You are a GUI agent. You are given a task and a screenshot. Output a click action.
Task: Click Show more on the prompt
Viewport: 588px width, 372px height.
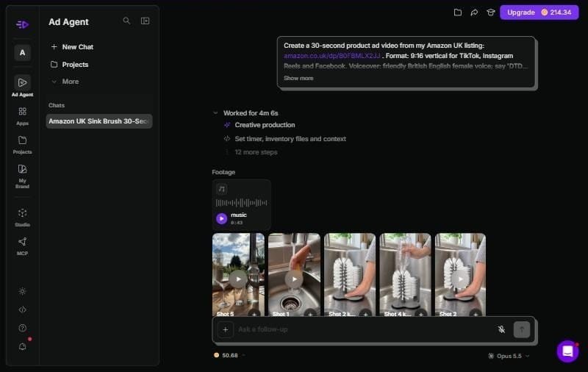pyautogui.click(x=298, y=78)
